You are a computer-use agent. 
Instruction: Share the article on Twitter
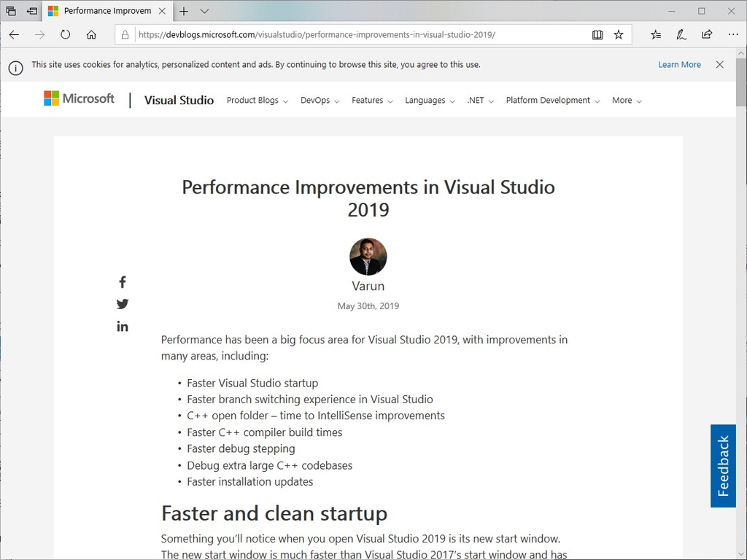(x=123, y=304)
